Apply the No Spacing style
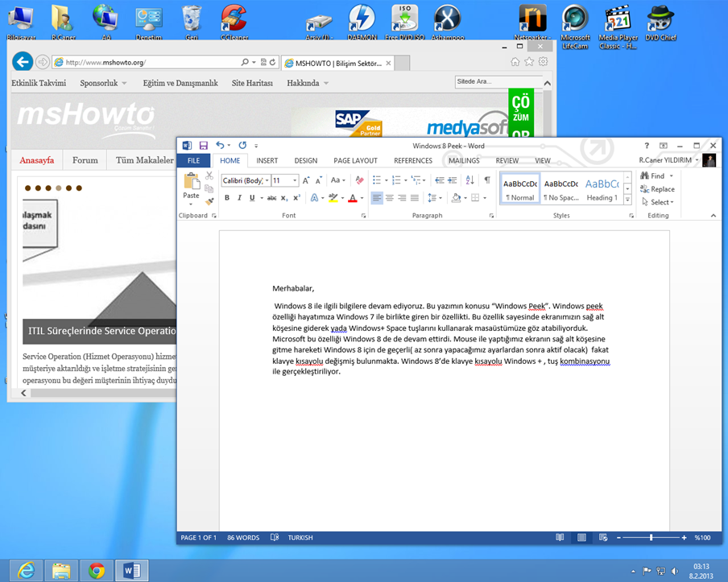Screen dimensions: 728x582 tap(560, 189)
